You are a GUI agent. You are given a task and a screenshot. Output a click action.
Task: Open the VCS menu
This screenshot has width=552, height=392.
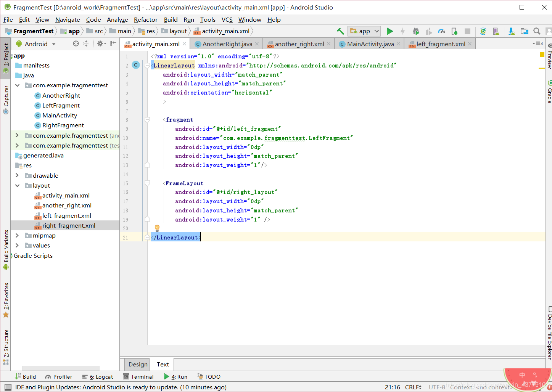[227, 19]
